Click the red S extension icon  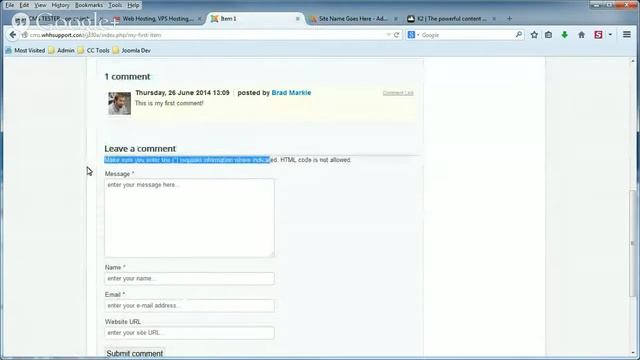click(x=598, y=35)
